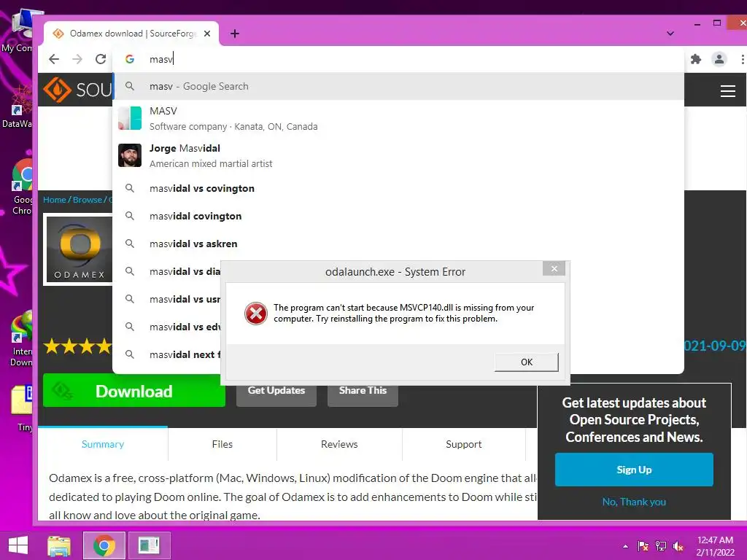The width and height of the screenshot is (747, 560).
Task: Click OK in the System Error dialog
Action: click(x=527, y=362)
